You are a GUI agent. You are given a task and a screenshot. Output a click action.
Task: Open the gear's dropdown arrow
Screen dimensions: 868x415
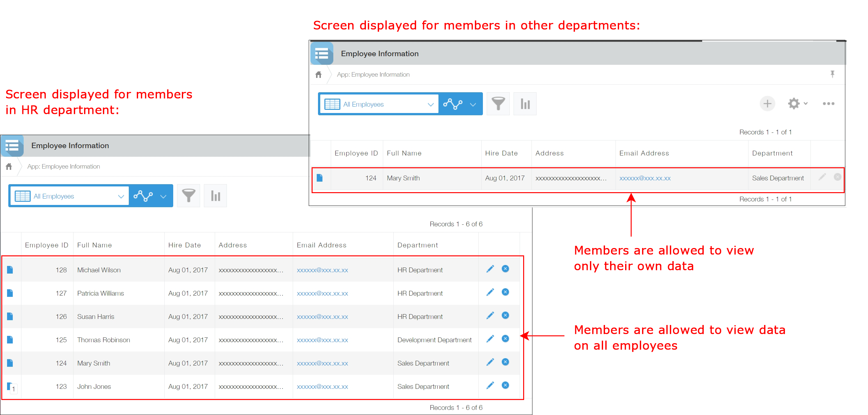click(805, 104)
